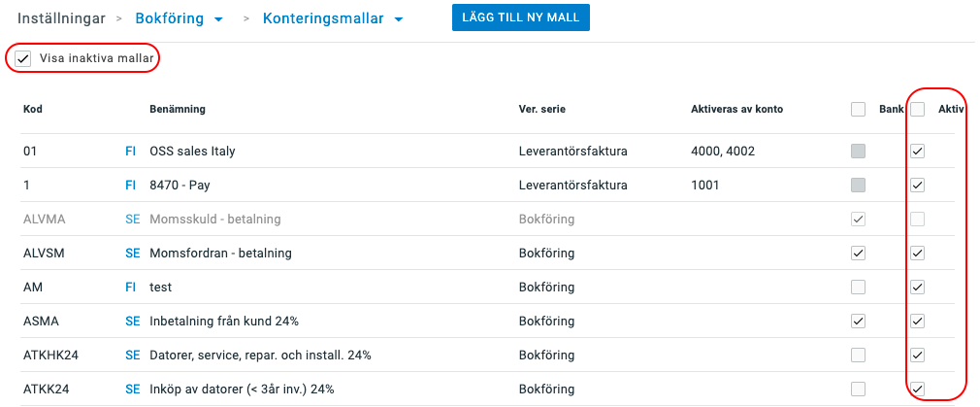Image resolution: width=980 pixels, height=407 pixels.
Task: Toggle the Bank header select-all checkbox
Action: click(x=858, y=110)
